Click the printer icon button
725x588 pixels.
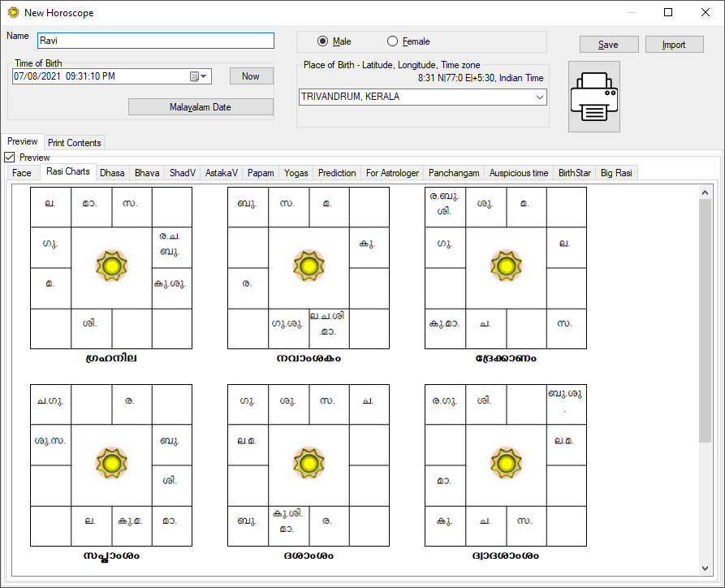click(593, 97)
